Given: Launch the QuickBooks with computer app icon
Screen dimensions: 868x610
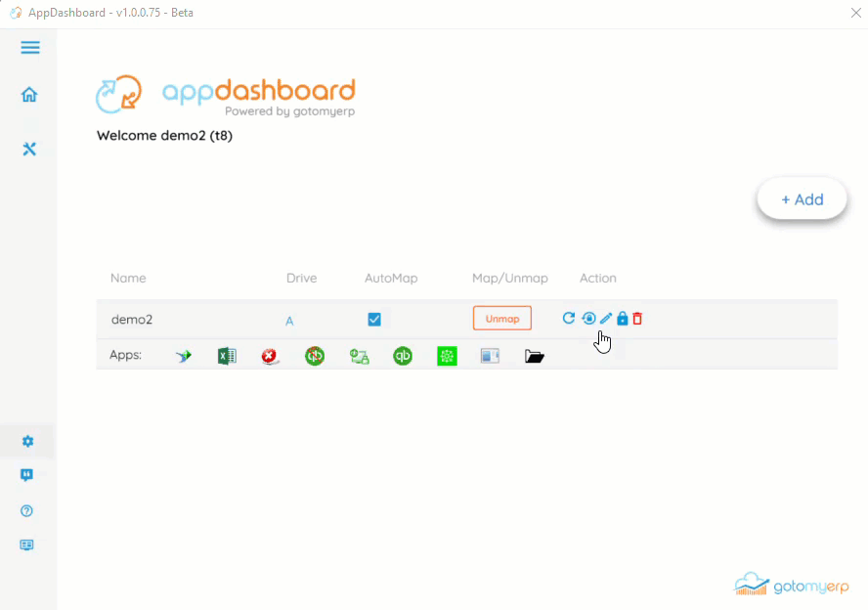Looking at the screenshot, I should [x=360, y=356].
